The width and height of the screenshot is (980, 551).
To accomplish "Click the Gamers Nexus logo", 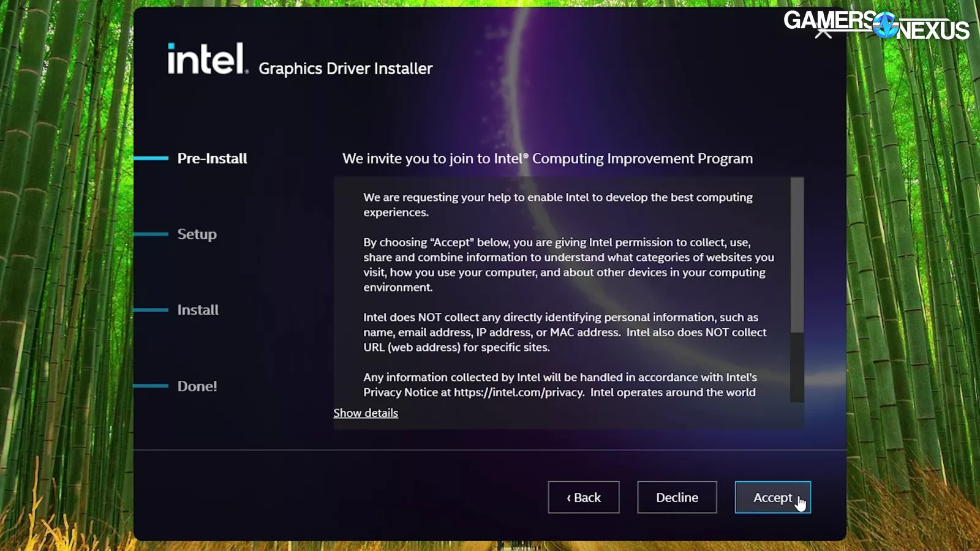I will pos(876,26).
